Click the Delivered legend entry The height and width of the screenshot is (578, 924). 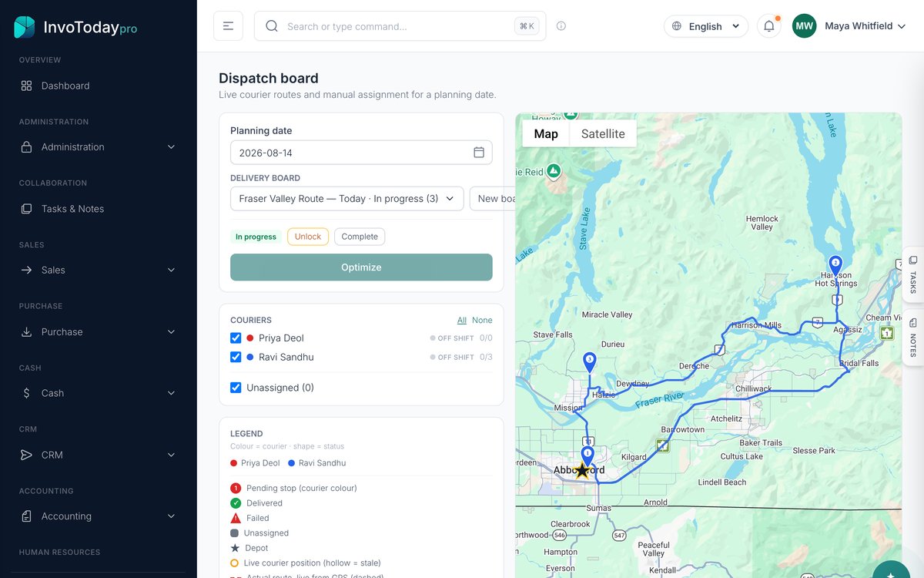256,503
